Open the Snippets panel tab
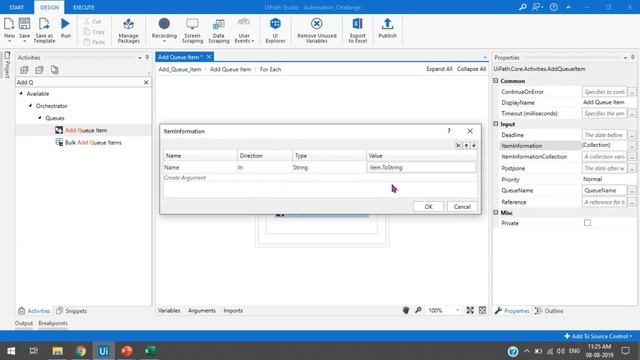The width and height of the screenshot is (640, 360). coord(72,311)
